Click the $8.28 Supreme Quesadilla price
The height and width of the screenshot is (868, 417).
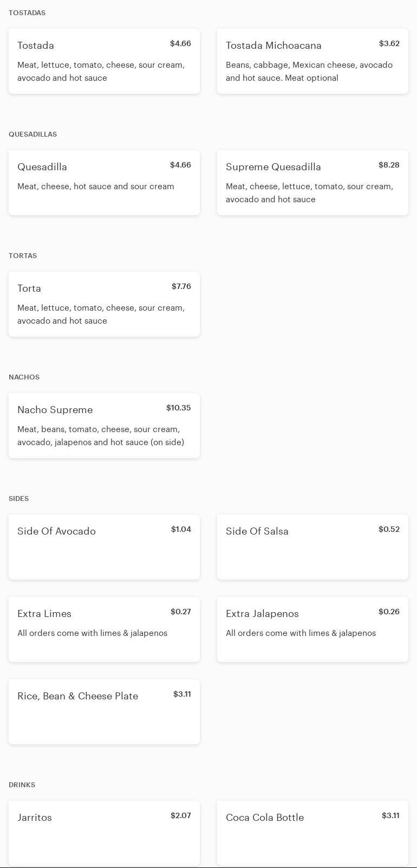389,165
